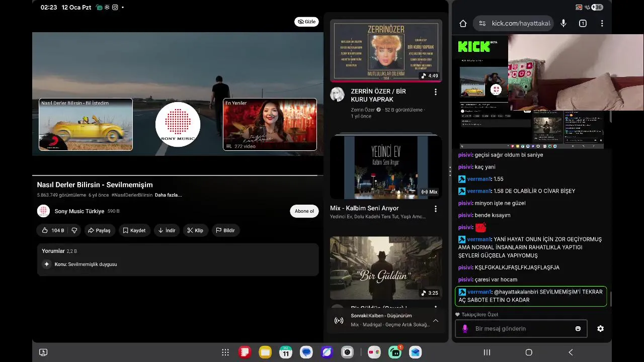Click the sparkle icon beside 'Konu: Sevilmemişlik duygusu'
This screenshot has width=644, height=362.
coord(47,264)
